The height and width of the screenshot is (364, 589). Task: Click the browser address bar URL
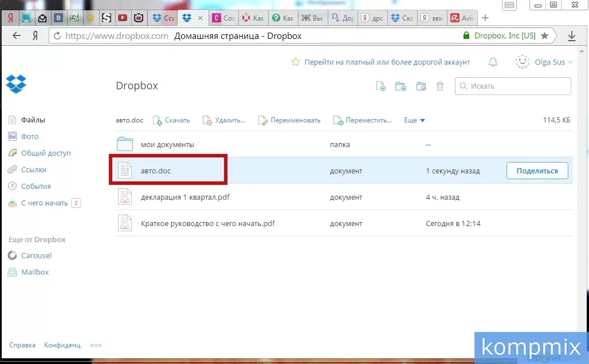pyautogui.click(x=116, y=35)
